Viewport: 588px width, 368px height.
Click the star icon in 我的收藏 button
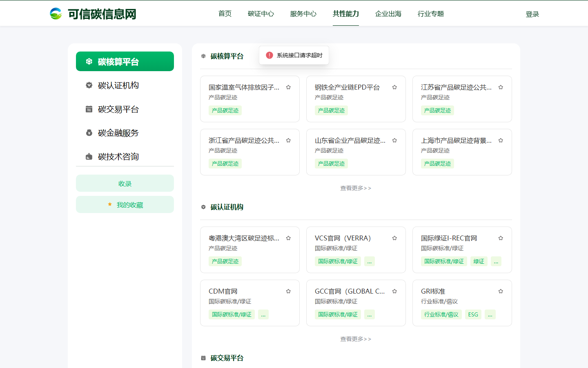(110, 204)
